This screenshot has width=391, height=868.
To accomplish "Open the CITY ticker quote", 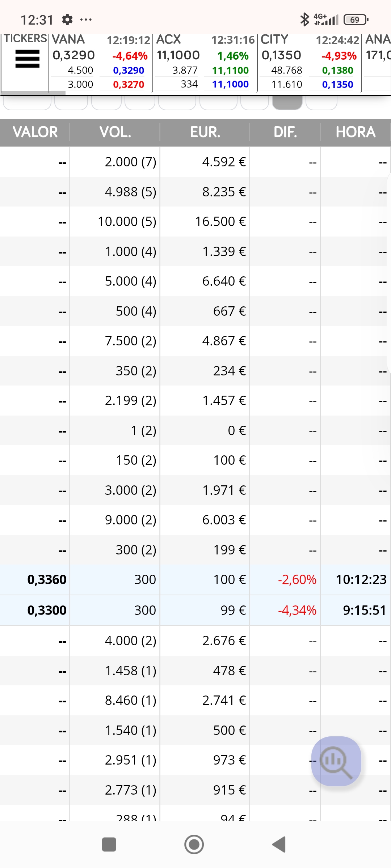I will tap(310, 62).
